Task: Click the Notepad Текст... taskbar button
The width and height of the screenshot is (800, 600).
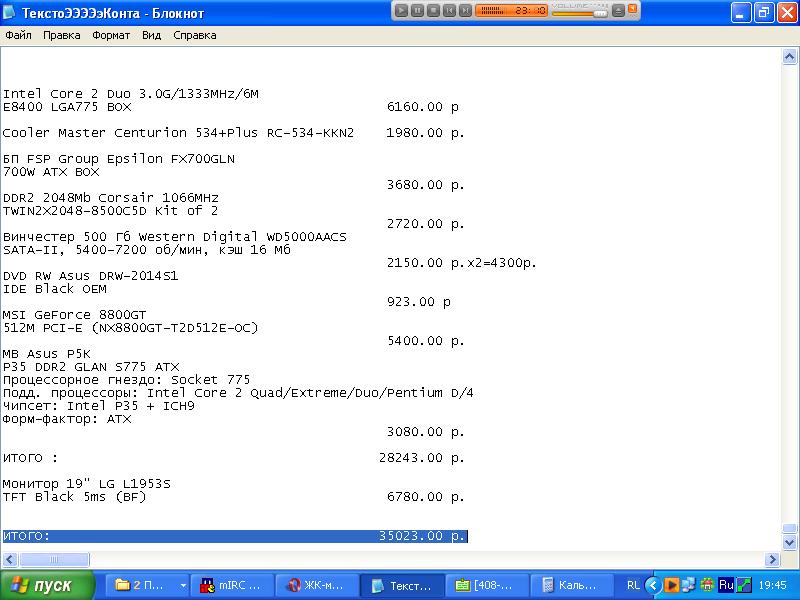Action: coord(402,585)
